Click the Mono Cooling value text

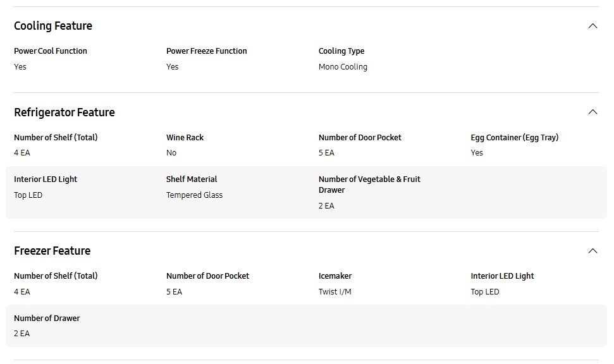[343, 67]
